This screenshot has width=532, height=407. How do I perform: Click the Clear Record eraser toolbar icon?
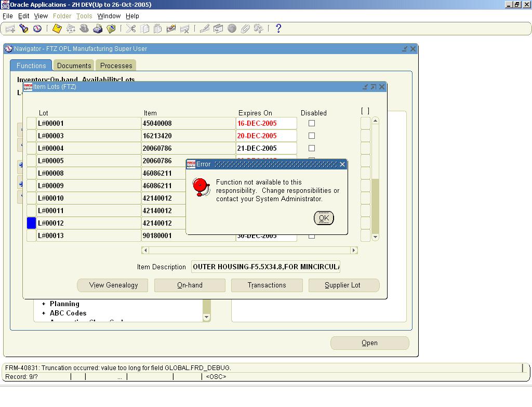tap(171, 29)
